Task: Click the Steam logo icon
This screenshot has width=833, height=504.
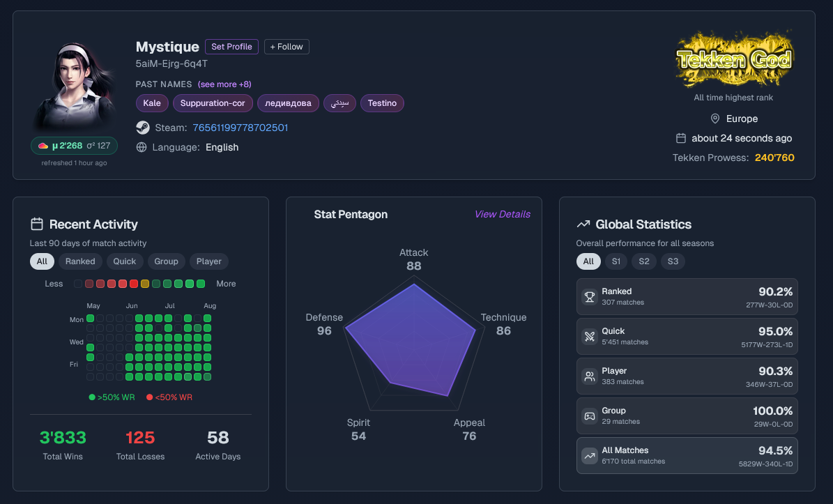Action: coord(143,128)
